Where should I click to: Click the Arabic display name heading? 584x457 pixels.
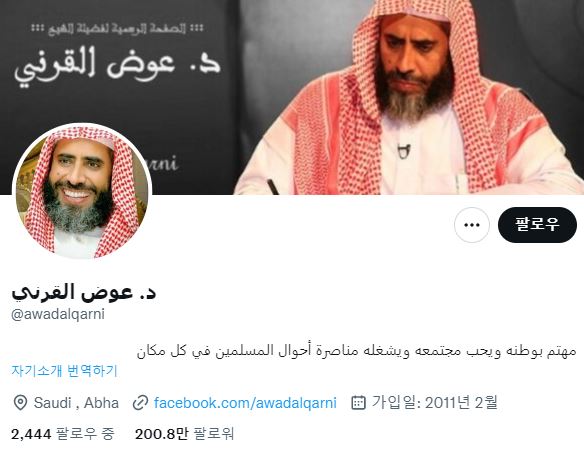[84, 292]
